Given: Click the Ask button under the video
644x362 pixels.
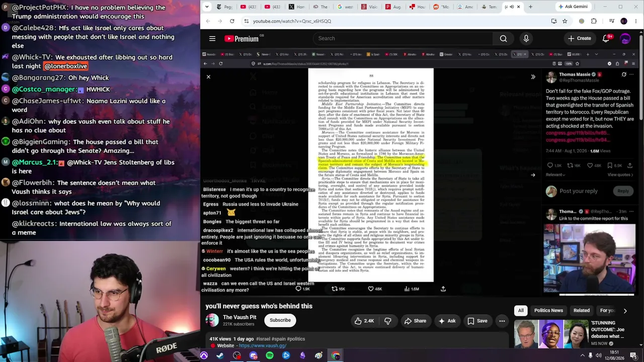Looking at the screenshot, I should point(447,321).
